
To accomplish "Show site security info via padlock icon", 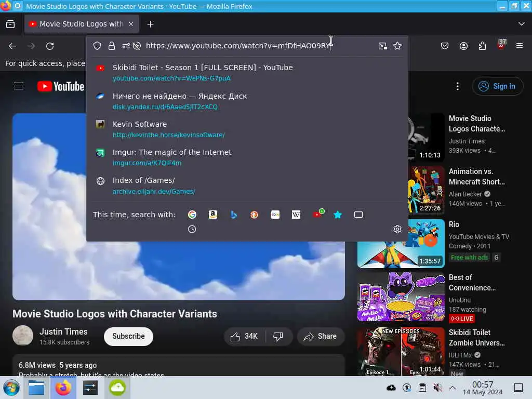I will (x=112, y=46).
